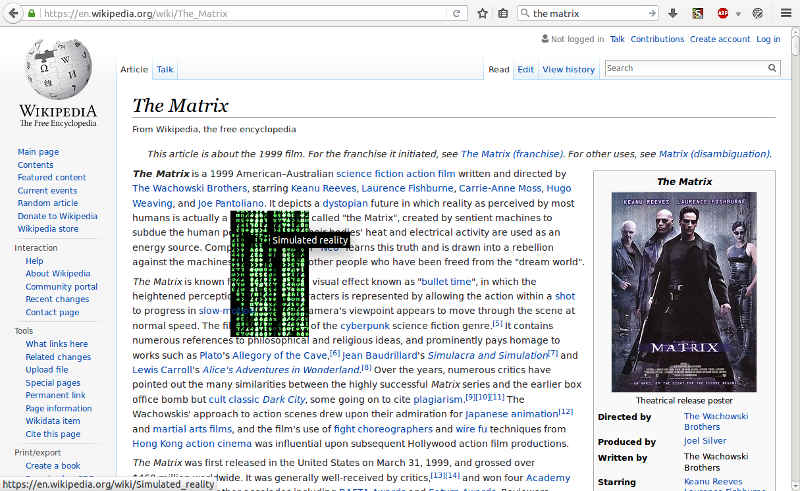
Task: Open the Talk tab
Action: (165, 69)
